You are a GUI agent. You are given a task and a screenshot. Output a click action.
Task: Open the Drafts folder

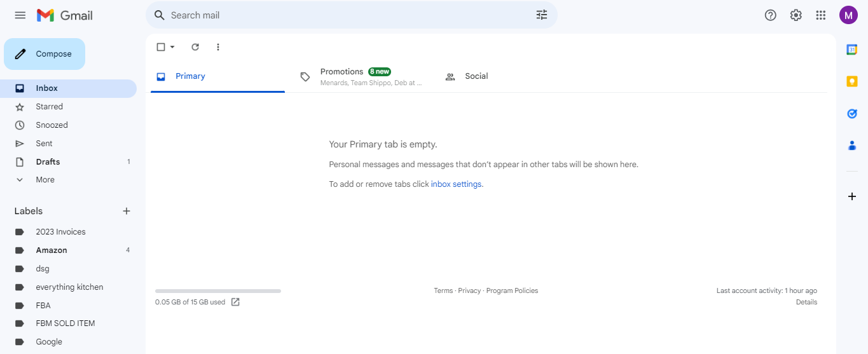(x=69, y=162)
